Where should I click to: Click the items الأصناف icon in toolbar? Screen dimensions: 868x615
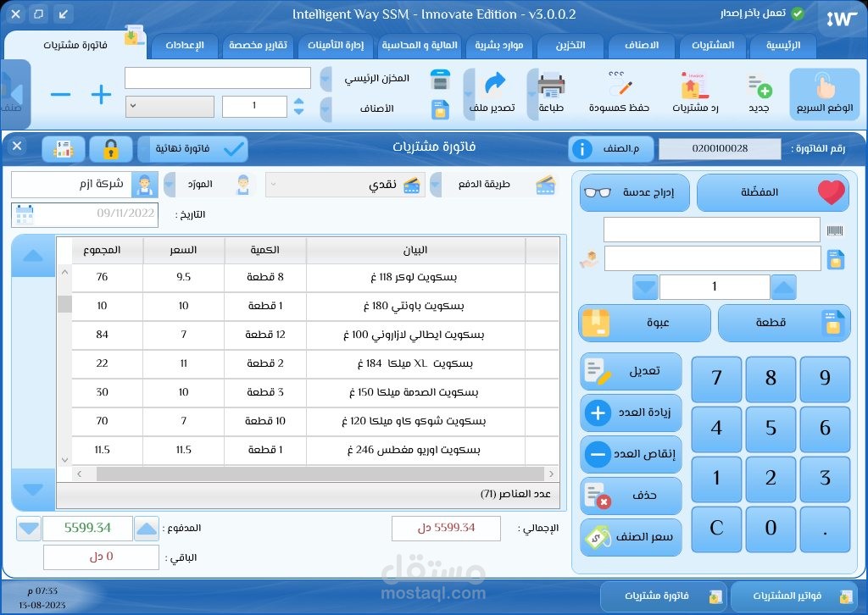coord(440,109)
